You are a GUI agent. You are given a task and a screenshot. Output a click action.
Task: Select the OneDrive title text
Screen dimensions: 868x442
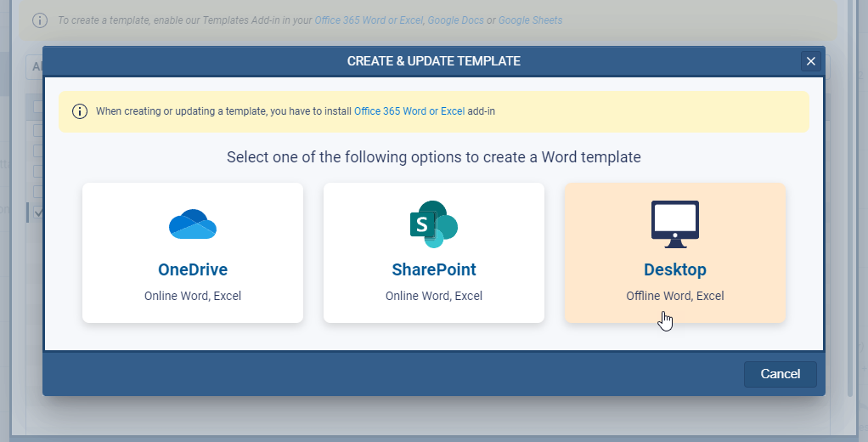tap(193, 269)
